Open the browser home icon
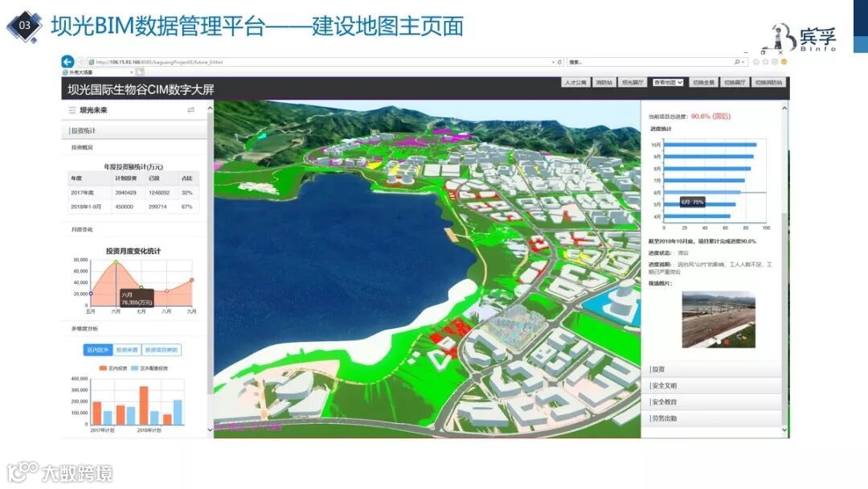This screenshot has width=868, height=489. (756, 62)
